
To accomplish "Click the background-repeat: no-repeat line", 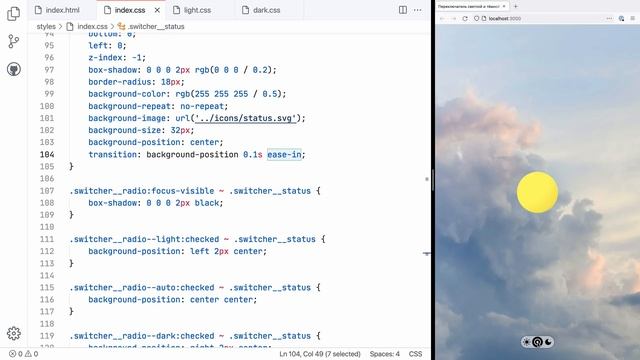I will (158, 106).
